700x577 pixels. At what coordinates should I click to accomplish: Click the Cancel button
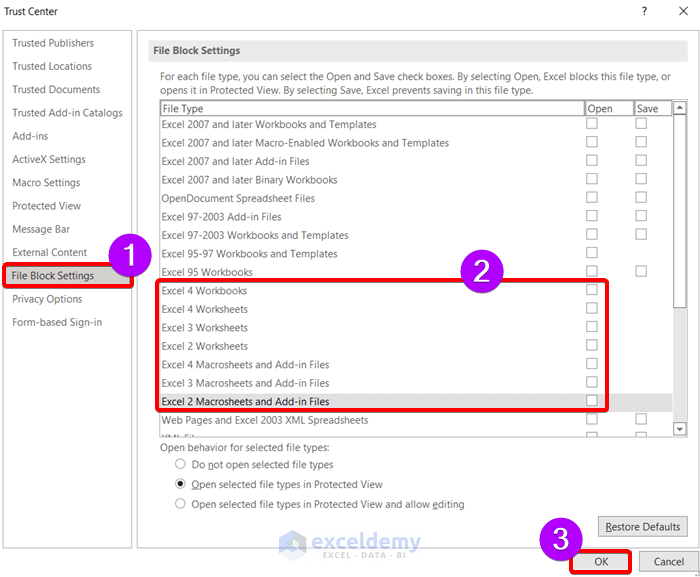668,561
